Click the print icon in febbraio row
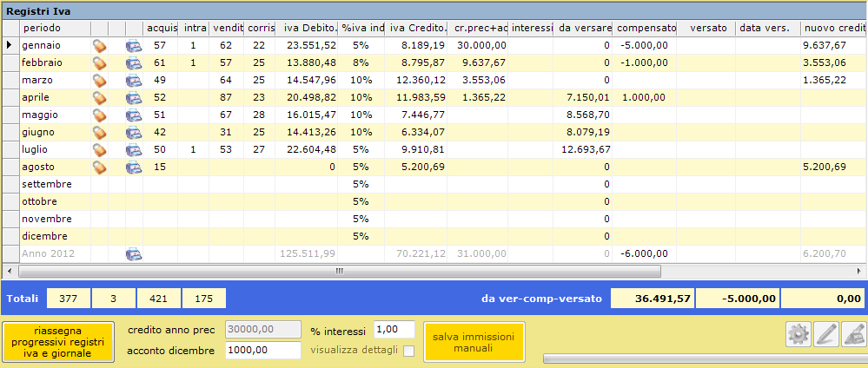Image resolution: width=868 pixels, height=368 pixels. click(133, 62)
